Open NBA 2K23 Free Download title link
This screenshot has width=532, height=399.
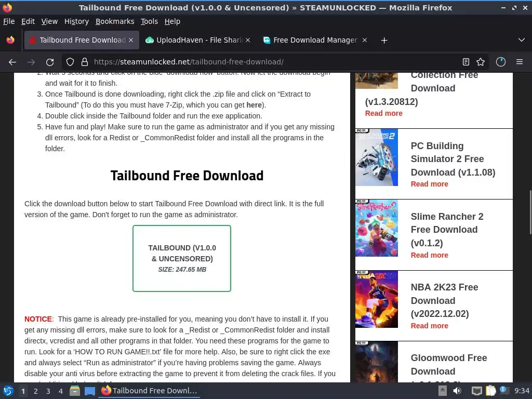[x=445, y=300]
